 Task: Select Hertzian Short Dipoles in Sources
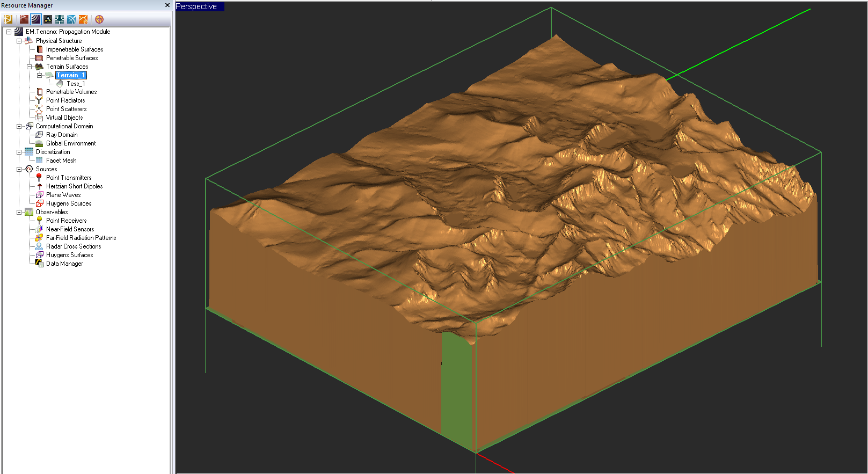coord(74,186)
